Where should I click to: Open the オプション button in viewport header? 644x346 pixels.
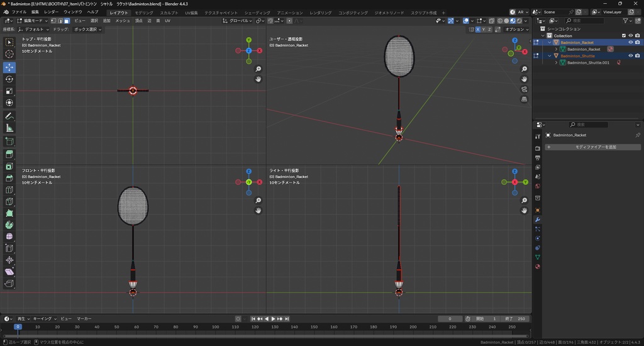pyautogui.click(x=516, y=30)
